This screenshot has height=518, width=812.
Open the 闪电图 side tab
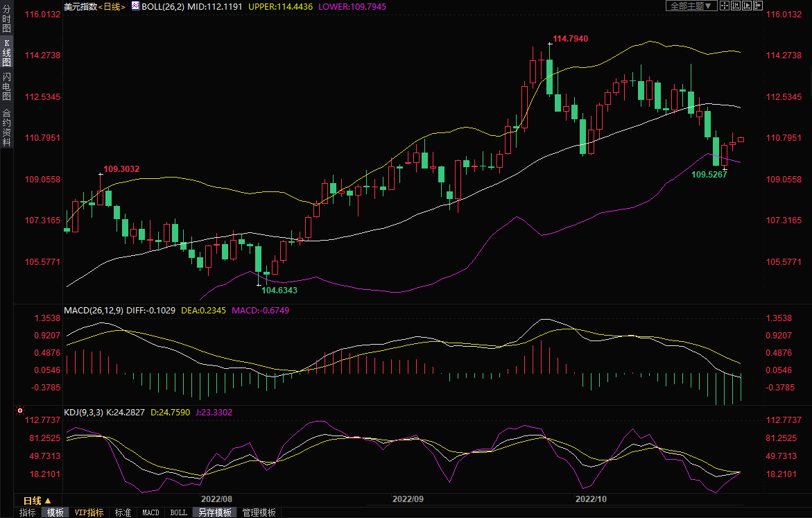6,87
